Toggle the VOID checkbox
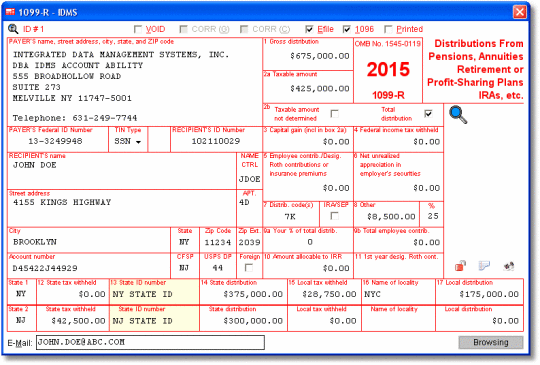 138,29
